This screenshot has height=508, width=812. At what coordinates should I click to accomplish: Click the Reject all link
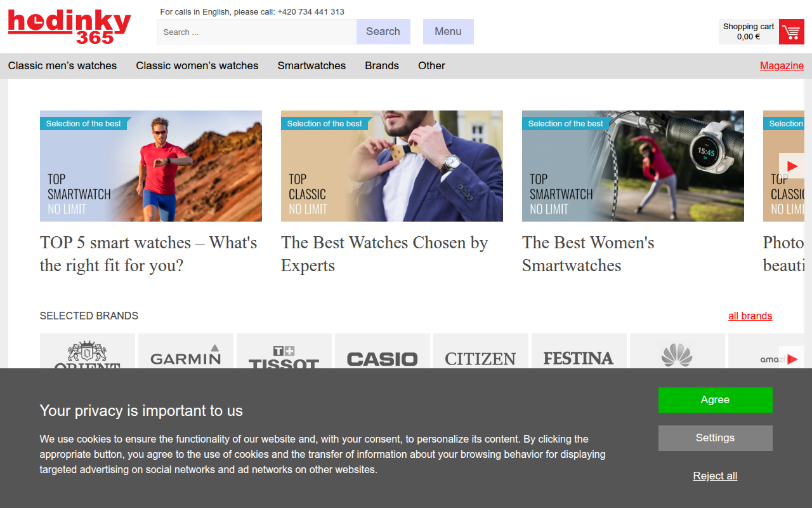click(x=716, y=476)
